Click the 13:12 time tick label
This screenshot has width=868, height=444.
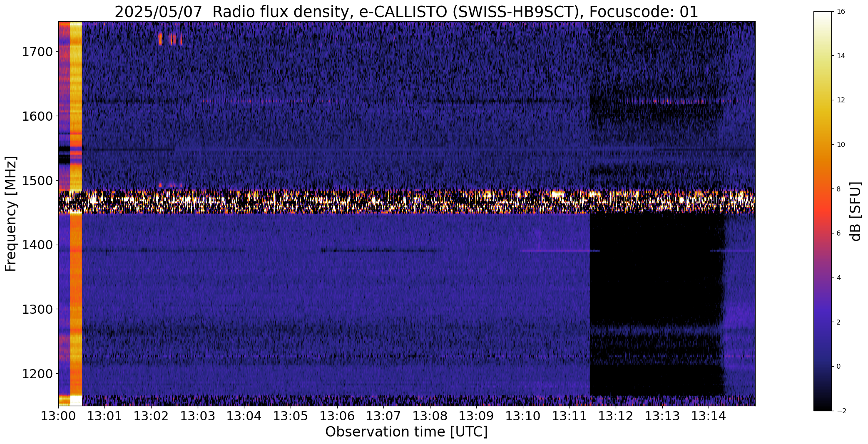pos(616,416)
